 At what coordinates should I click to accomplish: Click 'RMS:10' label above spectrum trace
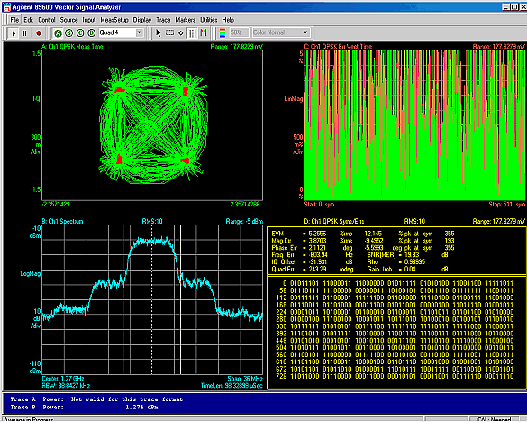point(152,221)
